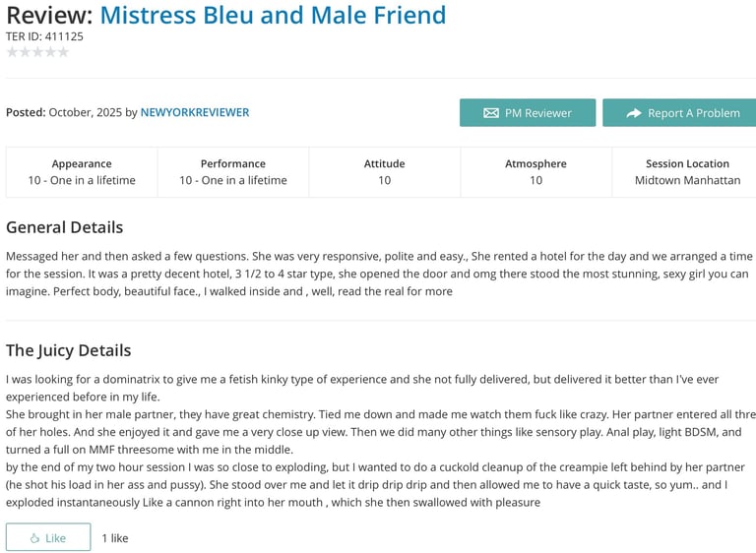Click The Juicy Details heading
The width and height of the screenshot is (756, 553).
coord(69,350)
